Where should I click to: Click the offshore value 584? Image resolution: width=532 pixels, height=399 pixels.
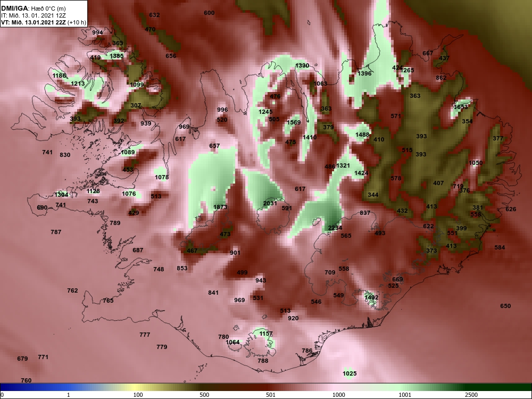click(x=500, y=247)
